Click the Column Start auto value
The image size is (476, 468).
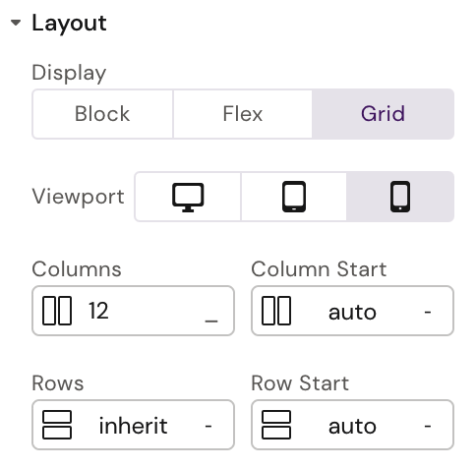tap(352, 312)
